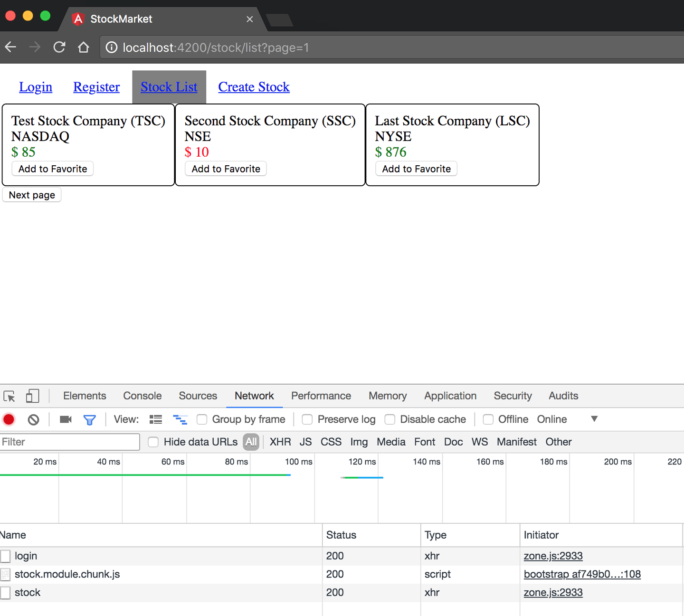Screen dimensions: 684x616
Task: Reload the page in browser
Action: pos(59,47)
